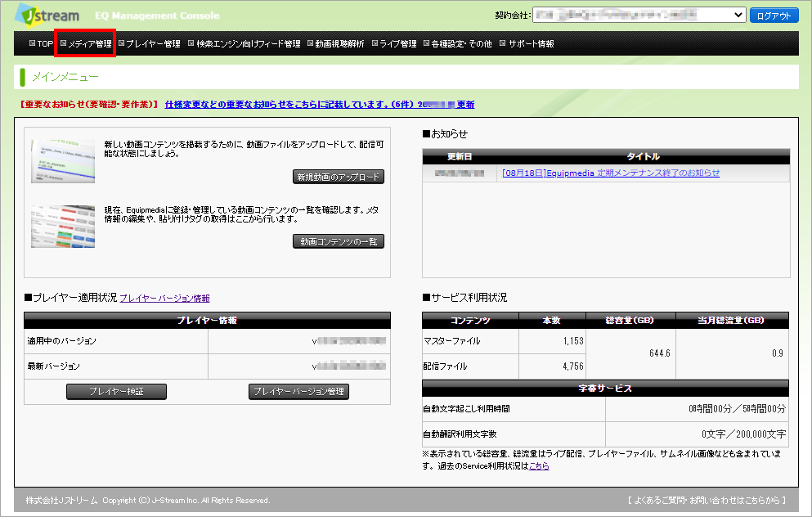The height and width of the screenshot is (517, 812).
Task: Open the サポート情報 menu
Action: click(527, 44)
